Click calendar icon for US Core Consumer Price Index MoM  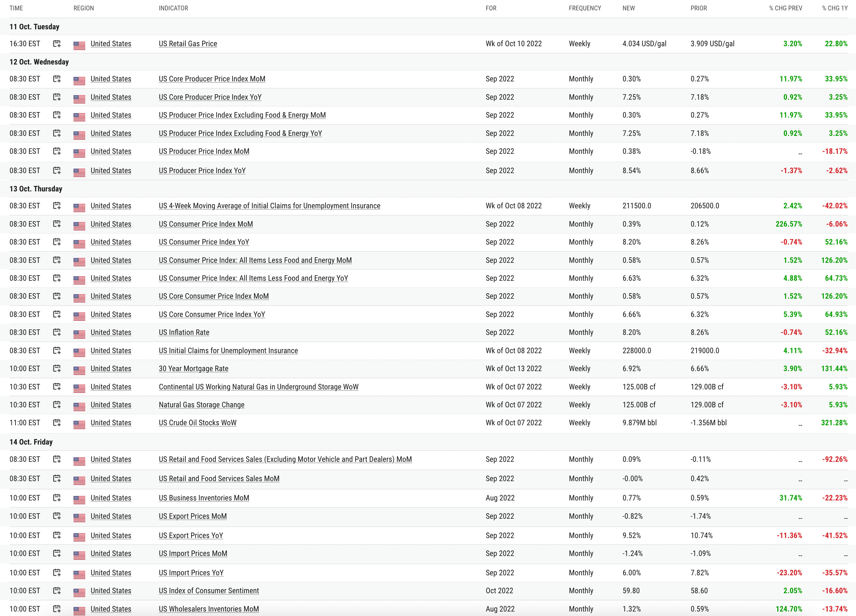coord(57,296)
